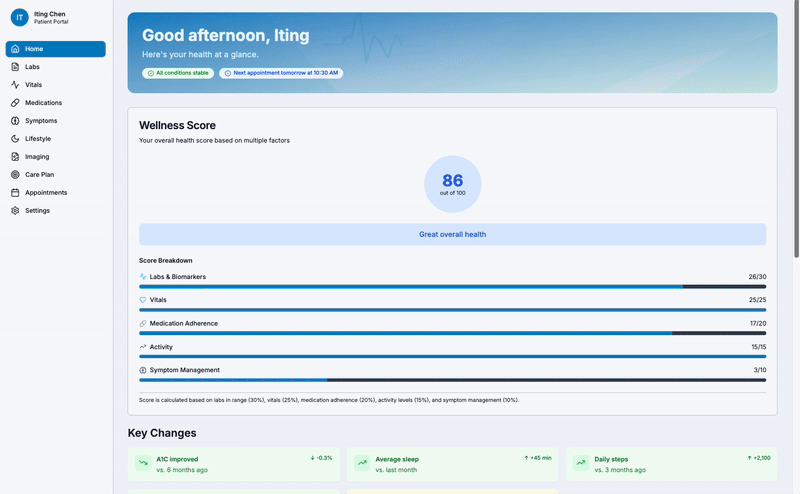The height and width of the screenshot is (494, 800).
Task: Click the Key Changes heading
Action: (x=162, y=433)
